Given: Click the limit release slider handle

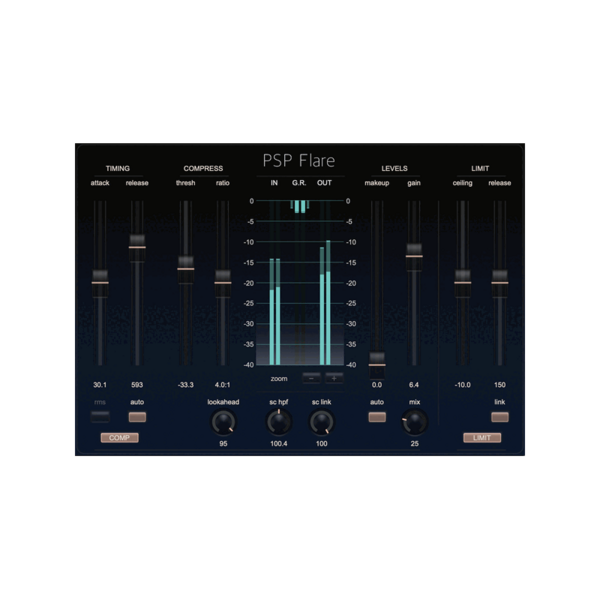Looking at the screenshot, I should (x=500, y=283).
